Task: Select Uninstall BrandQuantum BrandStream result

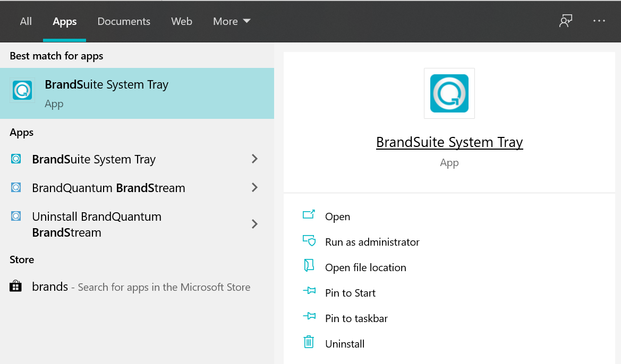Action: (97, 224)
